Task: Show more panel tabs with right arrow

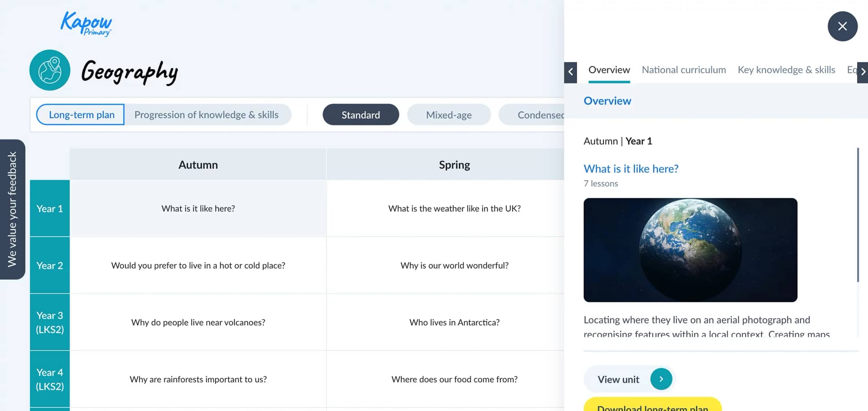Action: tap(863, 72)
